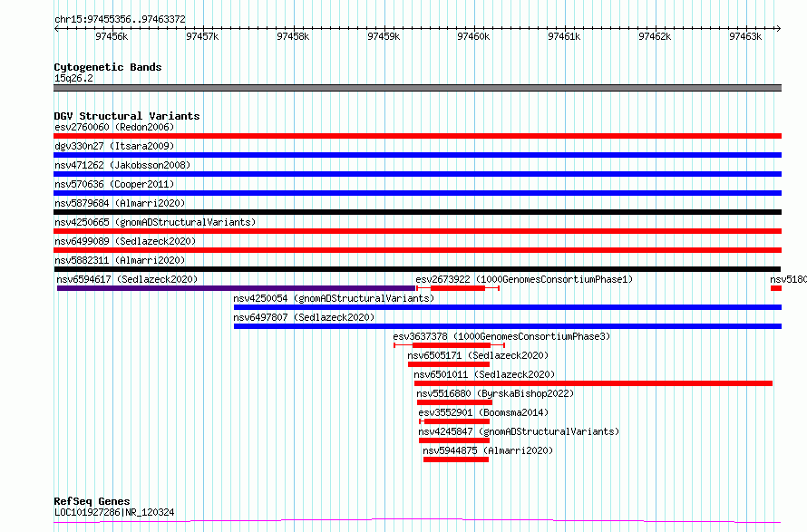Click the chr15:97455356..97463372 region label
The image size is (807, 532).
click(x=120, y=19)
